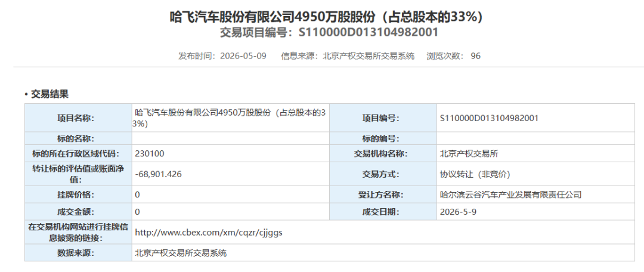644x272 pixels.
Task: Select the heading 交易项目编号: S110000D013104982001
Action: [x=329, y=32]
